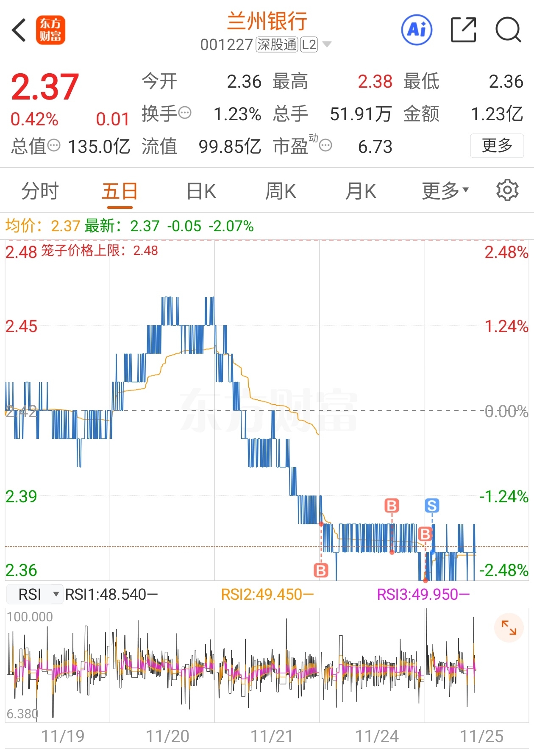This screenshot has height=756, width=534.
Task: Click the 更多 details button
Action: coord(497,146)
